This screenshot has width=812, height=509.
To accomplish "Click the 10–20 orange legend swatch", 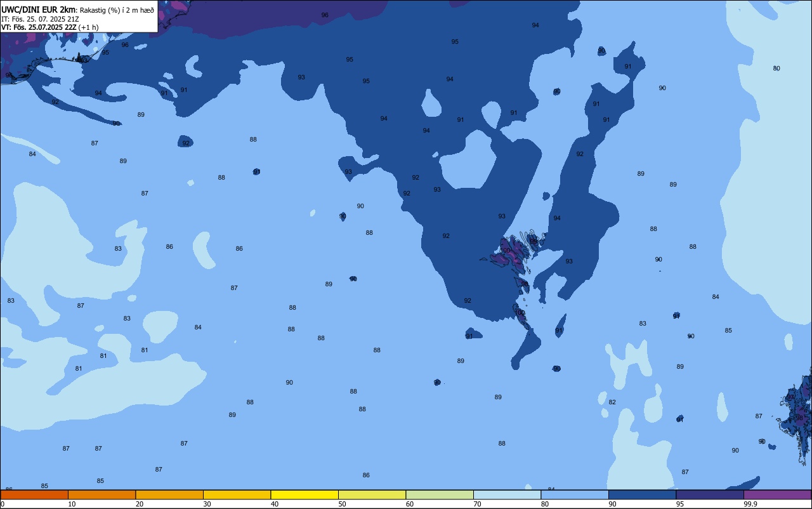I will point(101,494).
